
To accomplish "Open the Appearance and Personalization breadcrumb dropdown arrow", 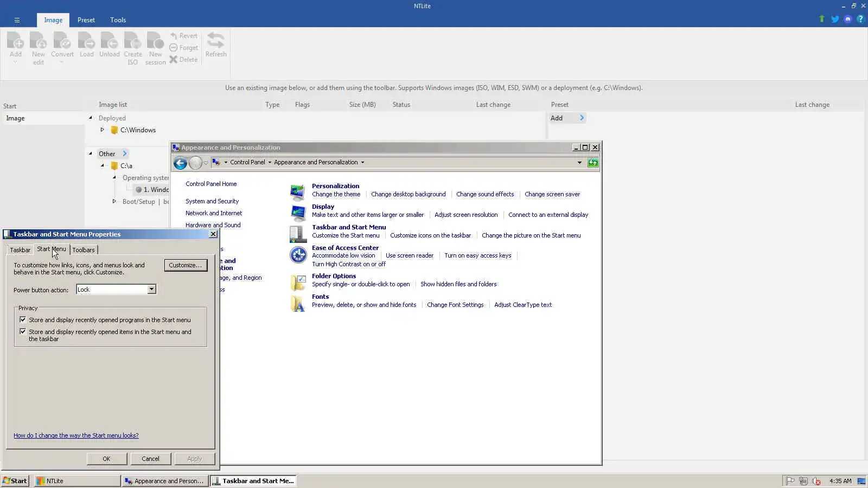I will [362, 163].
